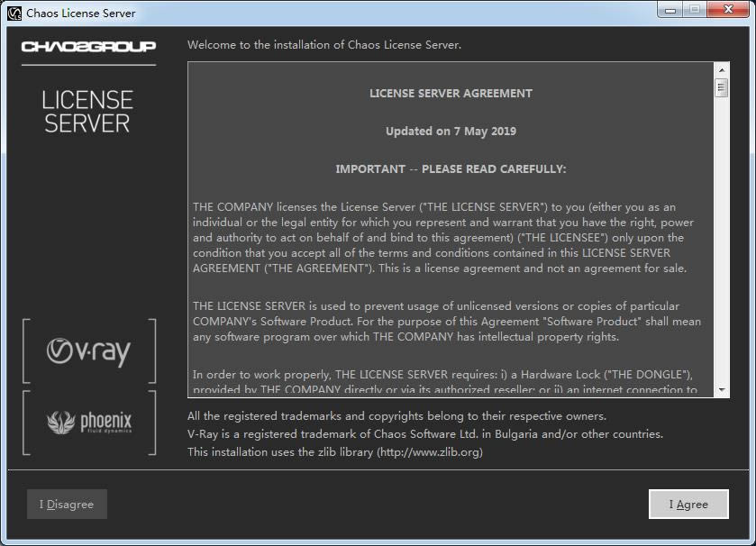Viewport: 756px width, 546px height.
Task: Close the Chaos License Server window
Action: (728, 9)
